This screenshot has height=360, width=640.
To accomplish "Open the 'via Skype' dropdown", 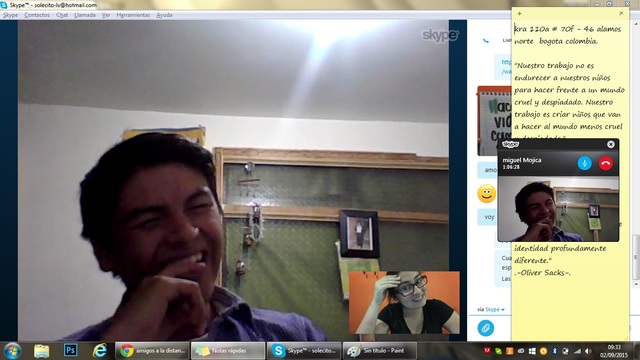I will coord(491,309).
